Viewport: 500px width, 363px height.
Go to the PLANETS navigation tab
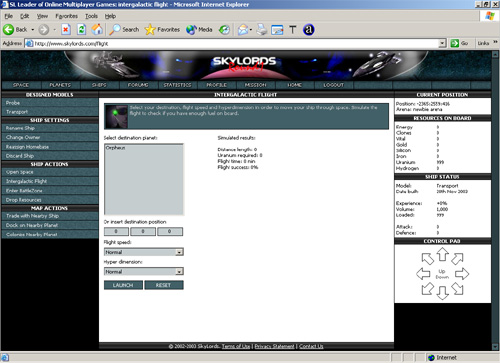pyautogui.click(x=60, y=85)
